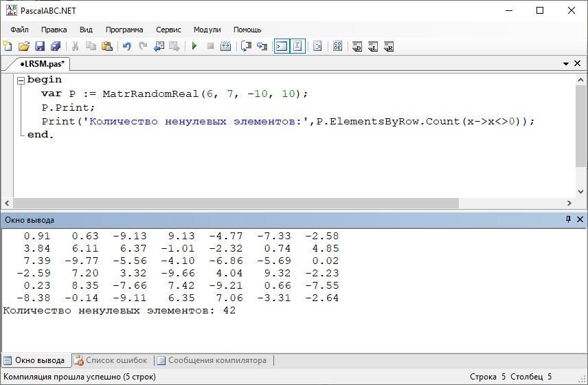Click the Save All icon

[56, 46]
